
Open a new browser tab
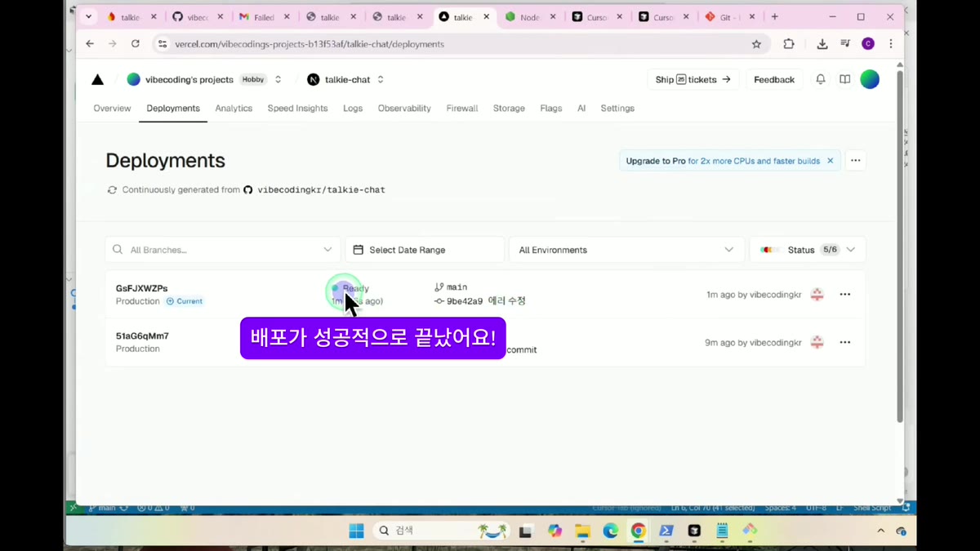[x=774, y=16]
